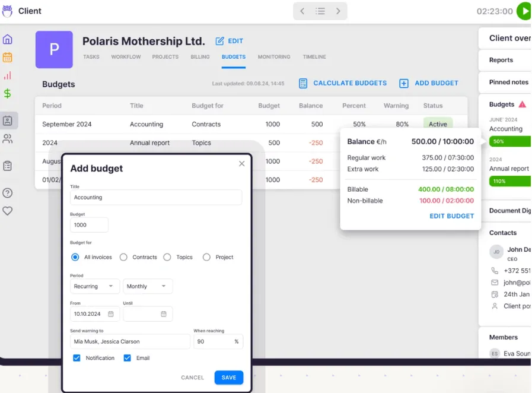
Task: Open the dollar billing sidebar icon
Action: point(7,93)
